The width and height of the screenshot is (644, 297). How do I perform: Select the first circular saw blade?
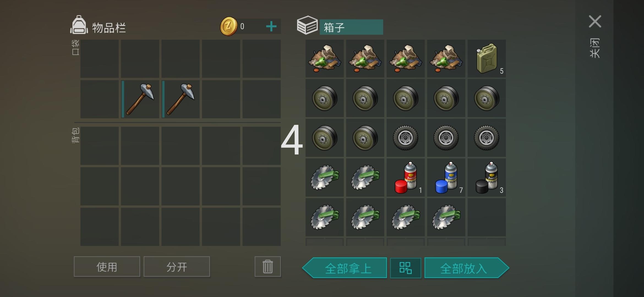click(325, 177)
